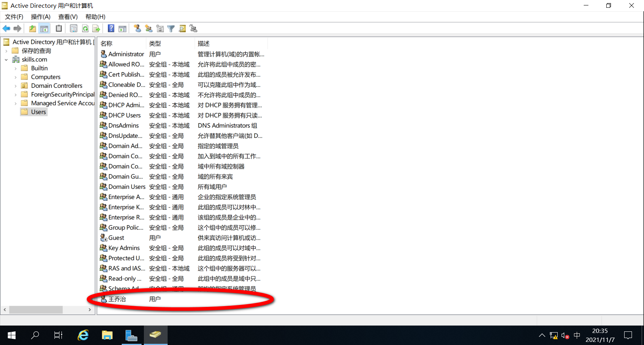The height and width of the screenshot is (345, 644).
Task: Open the notification center icon
Action: coord(628,335)
